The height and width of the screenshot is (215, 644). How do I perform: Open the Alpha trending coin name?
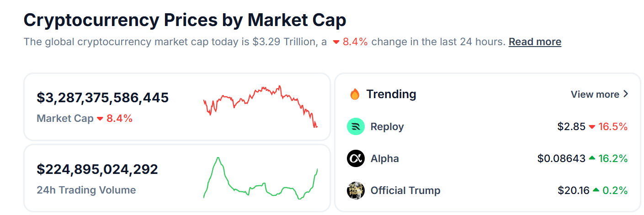[384, 159]
